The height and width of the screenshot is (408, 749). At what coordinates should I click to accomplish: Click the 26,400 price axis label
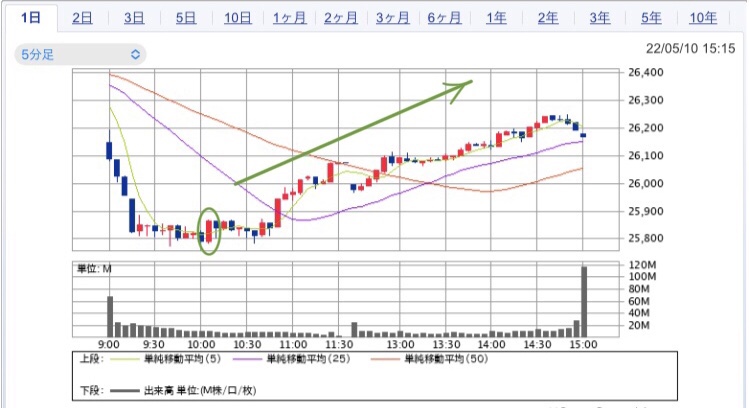[x=646, y=73]
